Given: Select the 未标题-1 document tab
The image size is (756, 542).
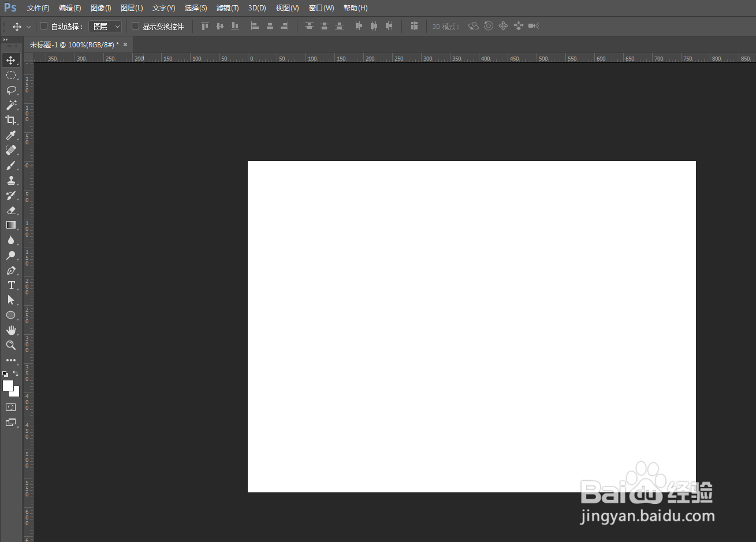Looking at the screenshot, I should pyautogui.click(x=75, y=44).
